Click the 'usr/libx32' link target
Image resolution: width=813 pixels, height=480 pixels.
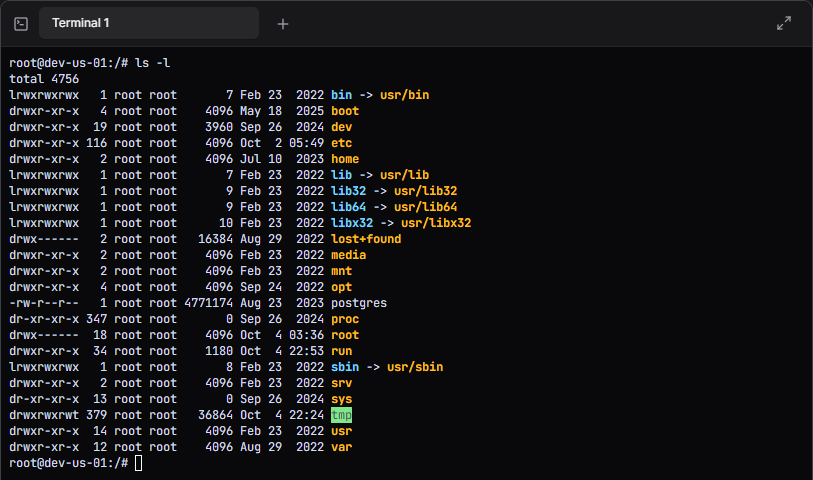[x=436, y=223]
